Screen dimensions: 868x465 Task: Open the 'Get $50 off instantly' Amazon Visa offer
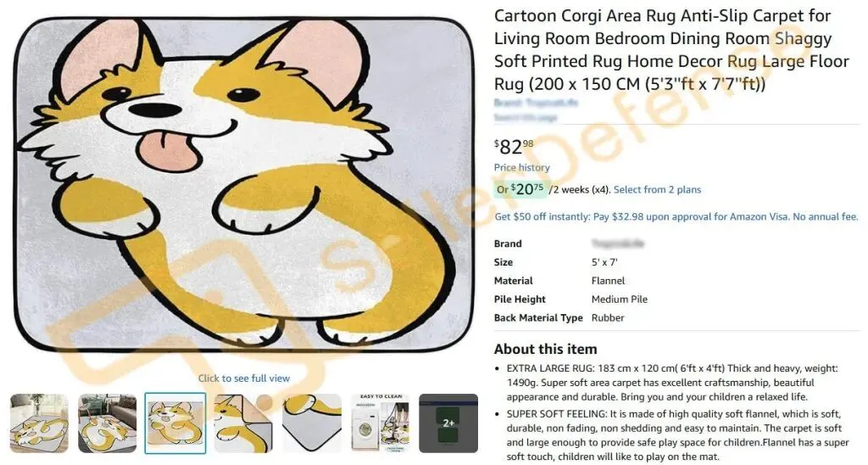[676, 216]
